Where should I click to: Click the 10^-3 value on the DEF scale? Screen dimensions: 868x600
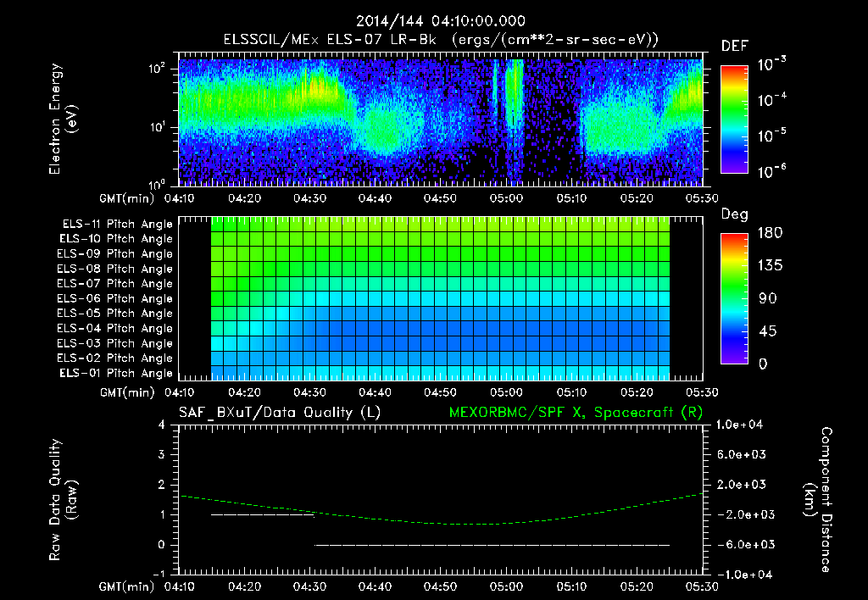(771, 64)
